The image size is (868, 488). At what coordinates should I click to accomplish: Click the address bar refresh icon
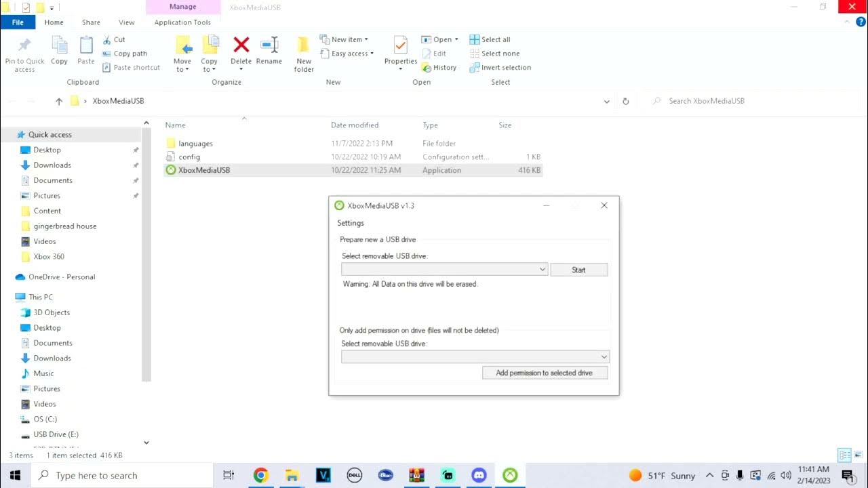(x=626, y=101)
